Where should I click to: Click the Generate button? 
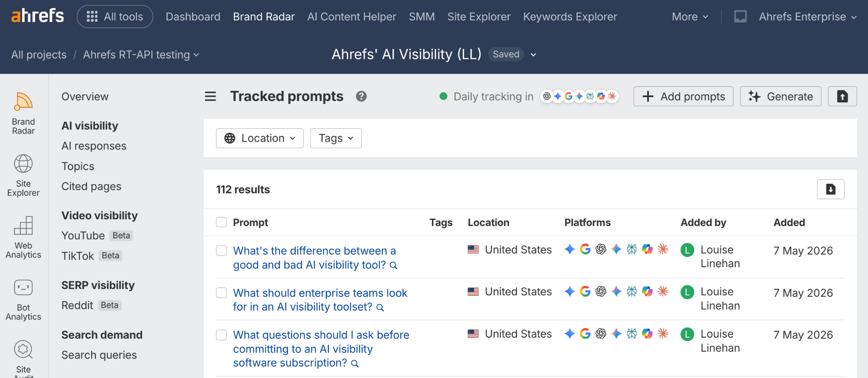(x=780, y=96)
